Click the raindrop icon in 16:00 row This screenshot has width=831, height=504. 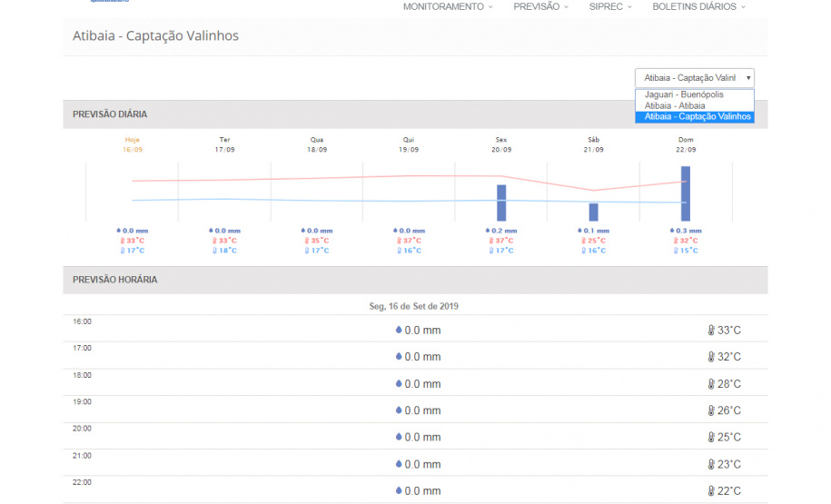click(x=398, y=331)
